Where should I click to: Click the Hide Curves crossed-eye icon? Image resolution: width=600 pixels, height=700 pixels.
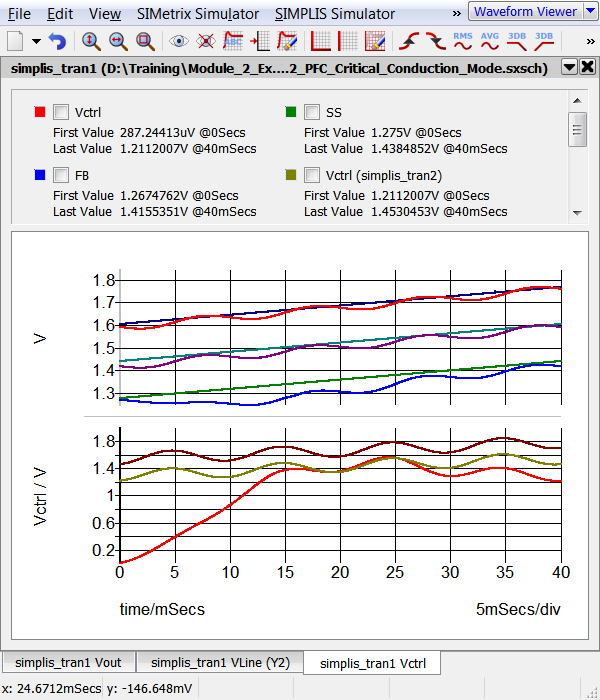[206, 41]
